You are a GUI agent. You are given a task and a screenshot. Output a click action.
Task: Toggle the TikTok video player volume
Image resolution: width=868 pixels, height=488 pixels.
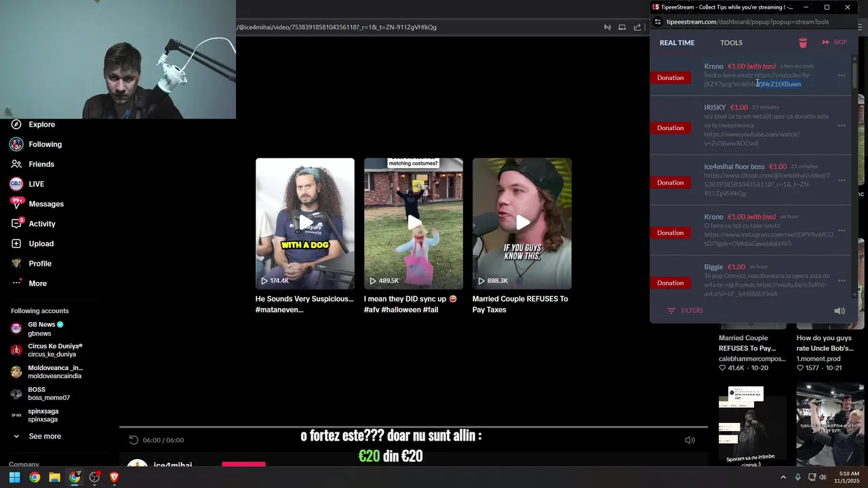tap(690, 440)
